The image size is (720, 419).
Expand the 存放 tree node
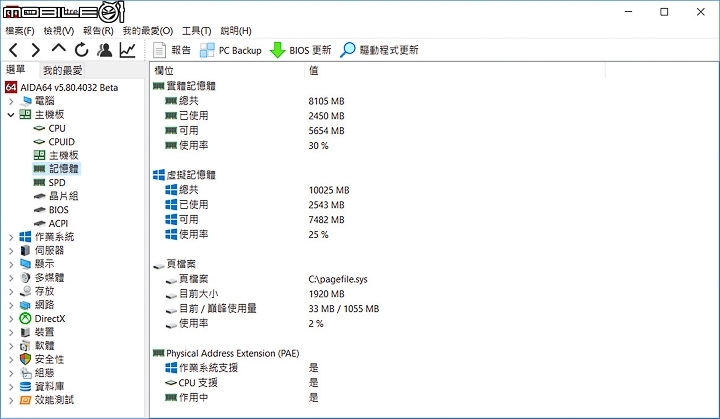click(11, 291)
